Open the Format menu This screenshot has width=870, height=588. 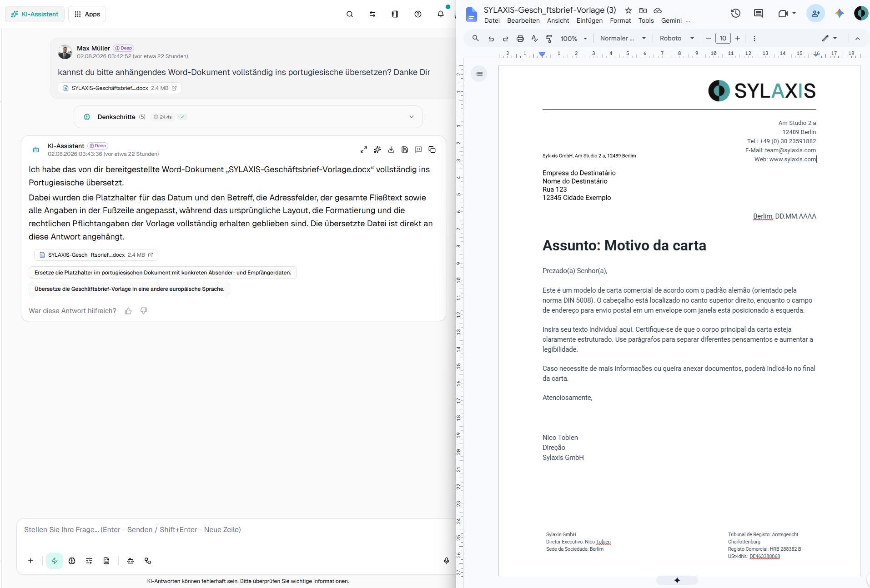pos(620,20)
